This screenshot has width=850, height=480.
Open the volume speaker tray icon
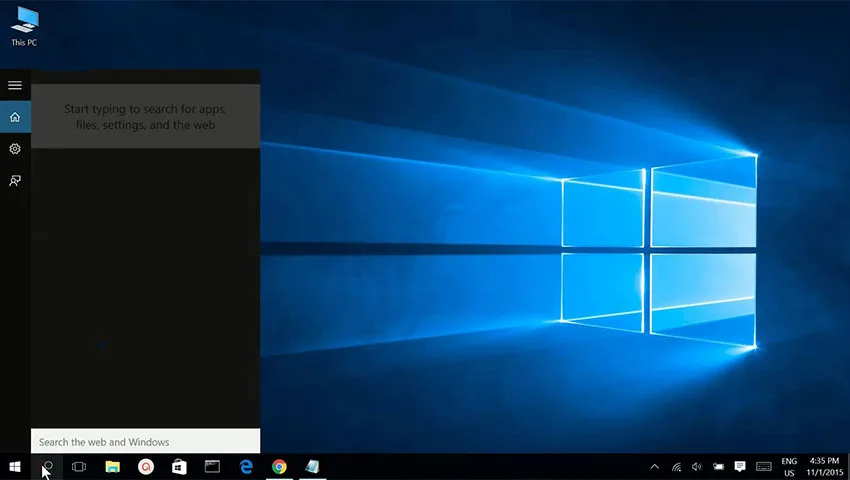tap(697, 466)
